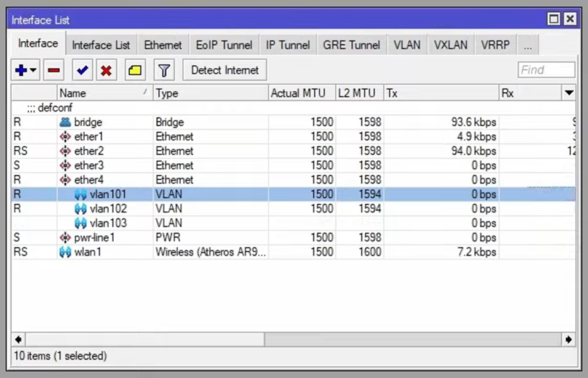Image resolution: width=588 pixels, height=378 pixels.
Task: Activate the Filter funnel icon
Action: pos(164,70)
